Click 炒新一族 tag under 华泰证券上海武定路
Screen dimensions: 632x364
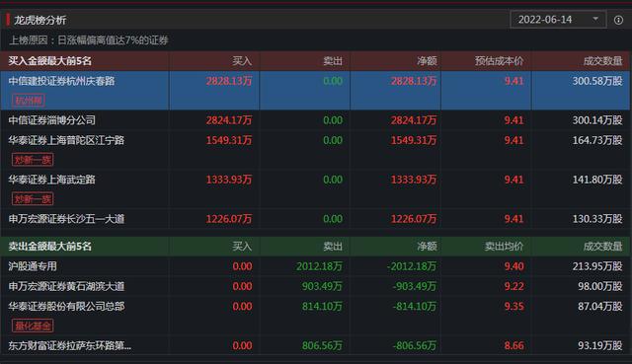click(x=33, y=199)
